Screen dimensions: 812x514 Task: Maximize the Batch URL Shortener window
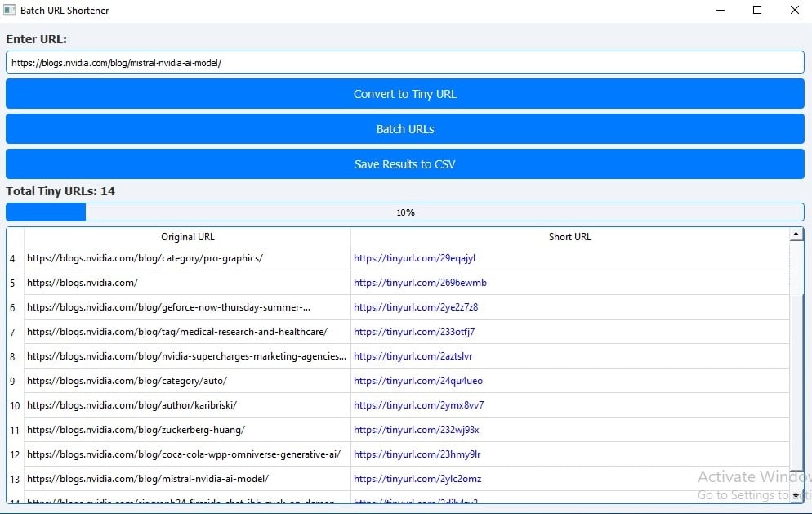pyautogui.click(x=757, y=10)
